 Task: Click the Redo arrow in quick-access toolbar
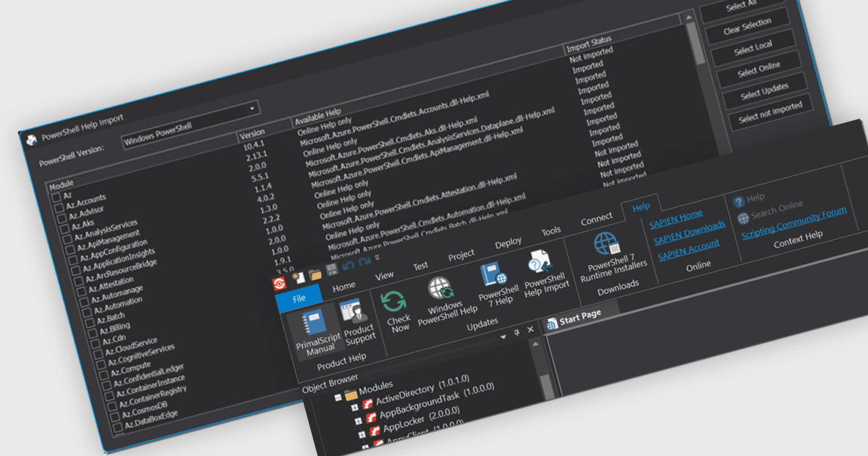click(365, 262)
